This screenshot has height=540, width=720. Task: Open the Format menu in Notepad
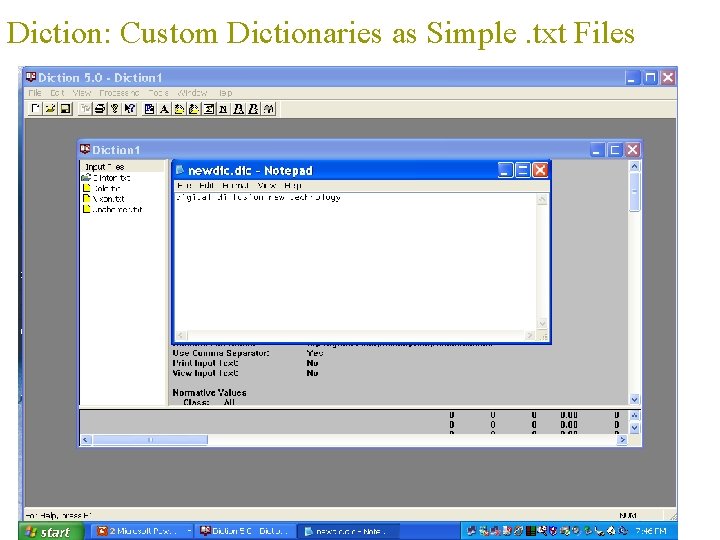pos(235,186)
